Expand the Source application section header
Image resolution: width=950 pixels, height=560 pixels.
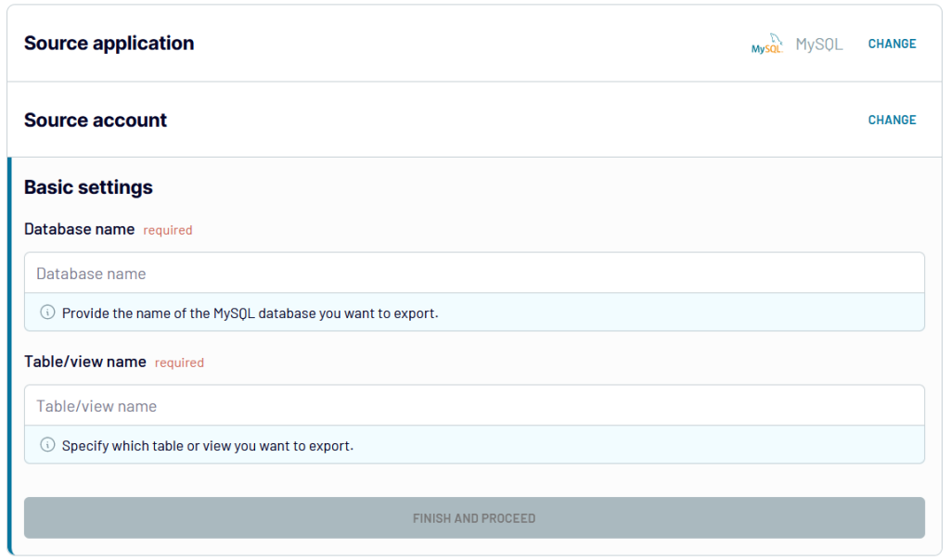(x=109, y=44)
